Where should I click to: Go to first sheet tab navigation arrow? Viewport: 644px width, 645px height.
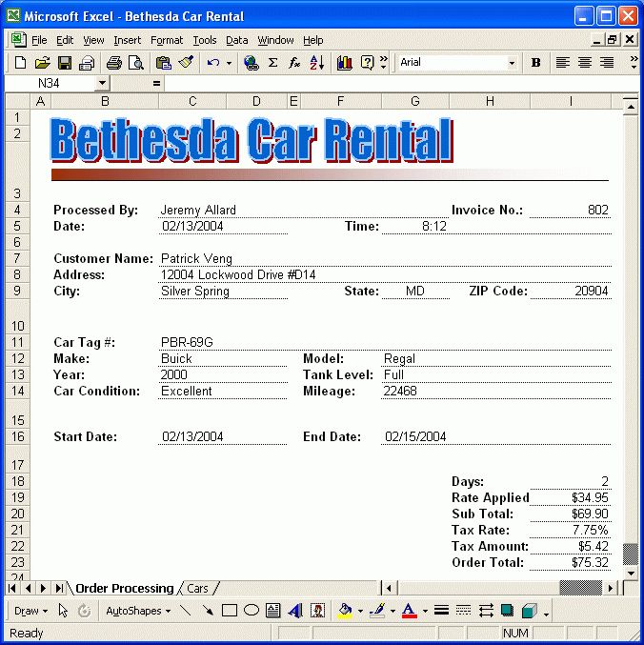[12, 589]
